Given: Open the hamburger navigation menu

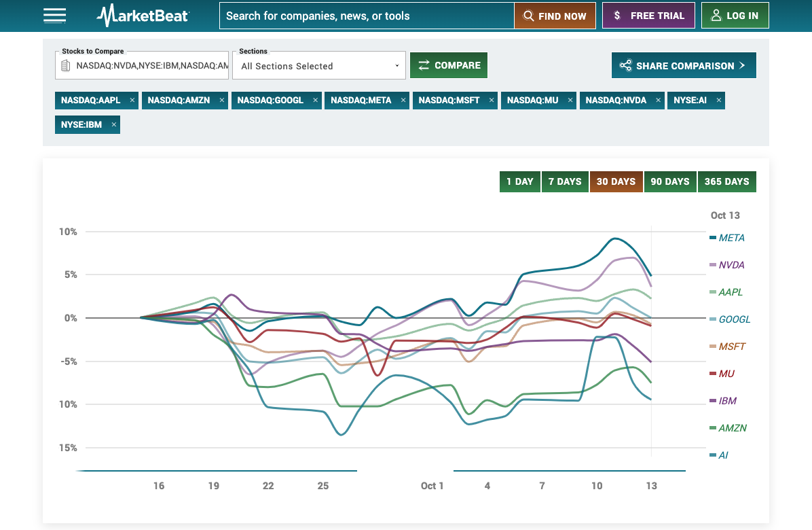Looking at the screenshot, I should point(54,16).
